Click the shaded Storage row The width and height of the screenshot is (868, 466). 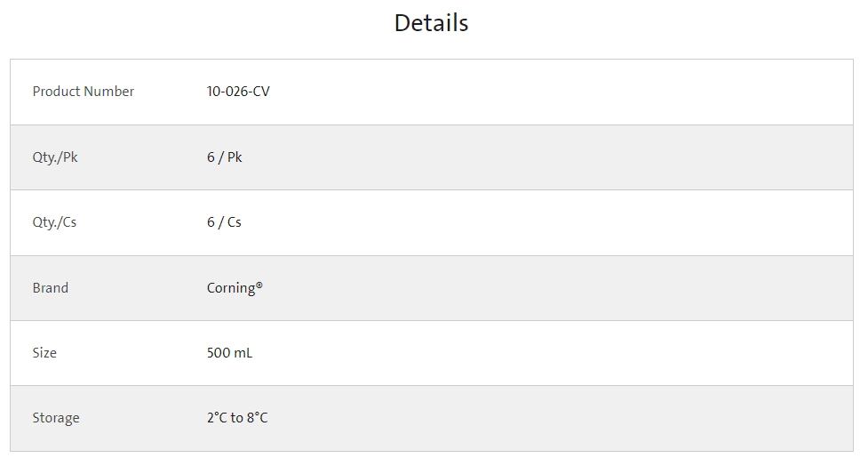point(432,418)
